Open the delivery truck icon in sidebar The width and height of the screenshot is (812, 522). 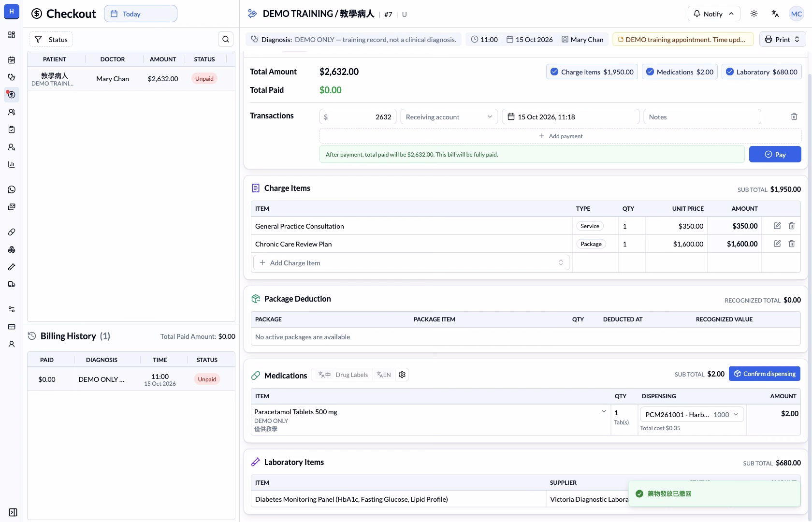click(x=12, y=284)
